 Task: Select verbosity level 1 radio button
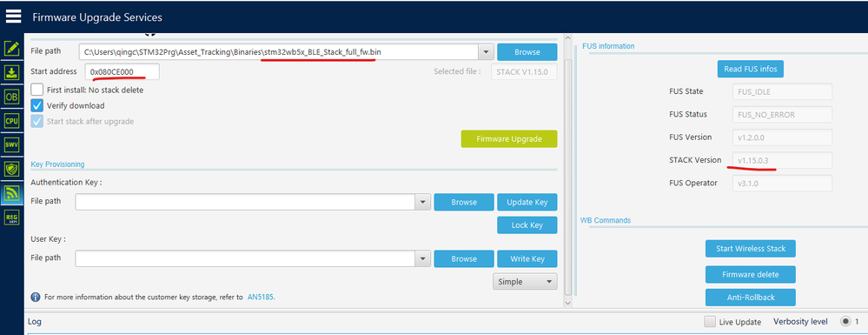pos(845,321)
